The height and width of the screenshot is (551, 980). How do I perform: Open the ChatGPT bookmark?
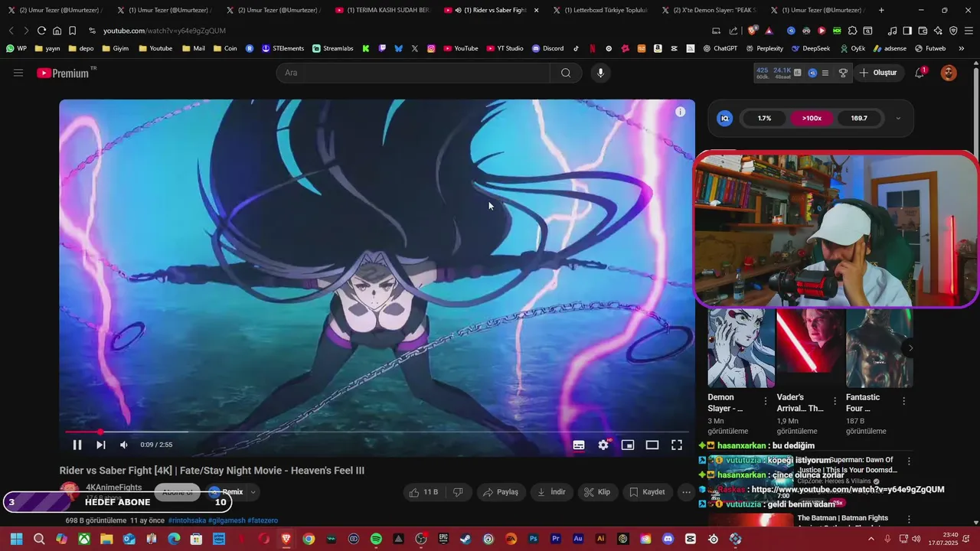pos(720,48)
